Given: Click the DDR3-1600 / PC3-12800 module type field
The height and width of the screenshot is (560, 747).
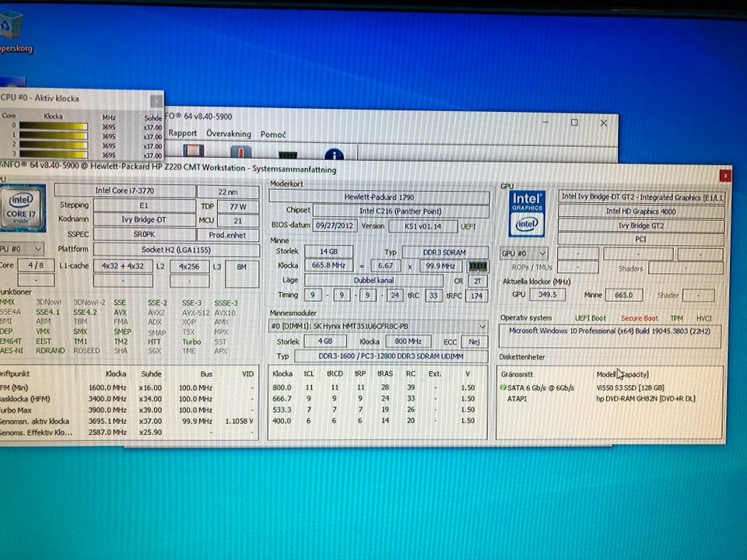Looking at the screenshot, I should click(391, 356).
